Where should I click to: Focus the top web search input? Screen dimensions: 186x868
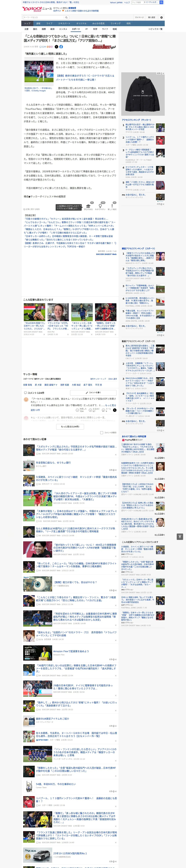click(137, 2)
